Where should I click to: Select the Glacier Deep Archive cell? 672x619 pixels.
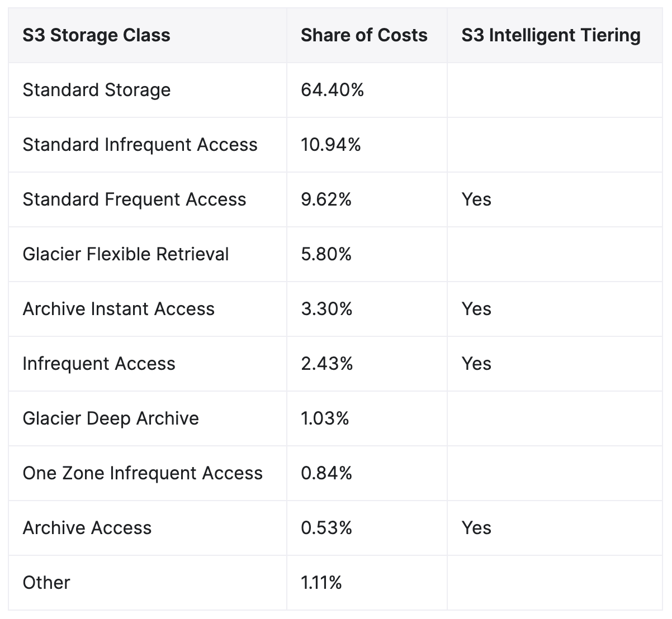coord(111,418)
